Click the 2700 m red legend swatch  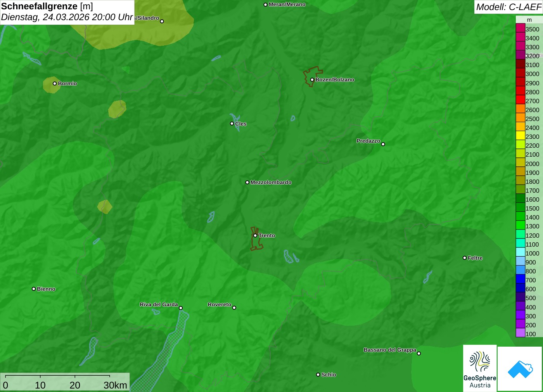tap(521, 100)
